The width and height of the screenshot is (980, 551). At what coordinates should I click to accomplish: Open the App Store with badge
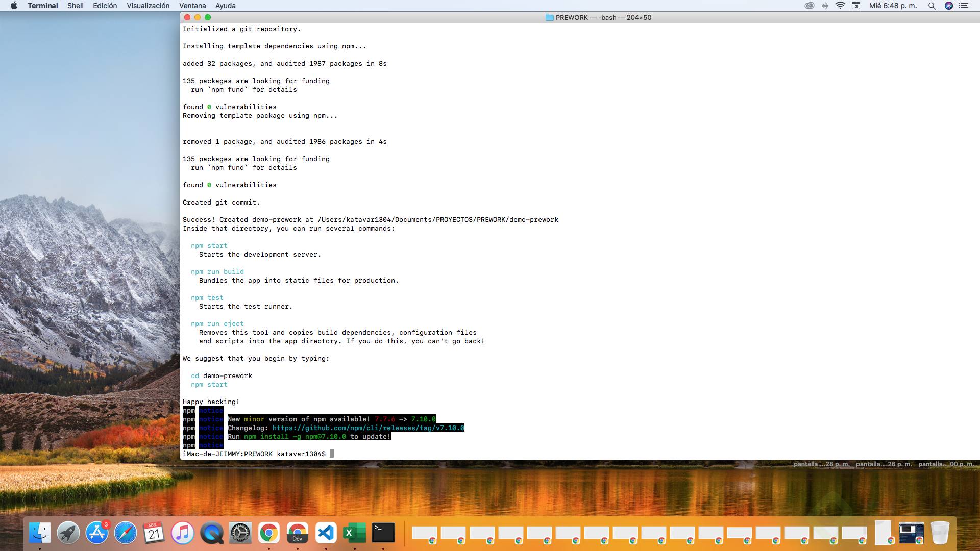pyautogui.click(x=97, y=533)
